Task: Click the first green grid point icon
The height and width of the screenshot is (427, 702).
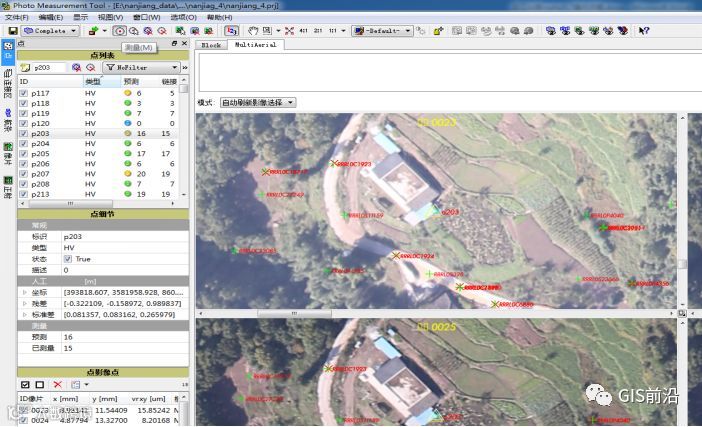Action: 180,31
